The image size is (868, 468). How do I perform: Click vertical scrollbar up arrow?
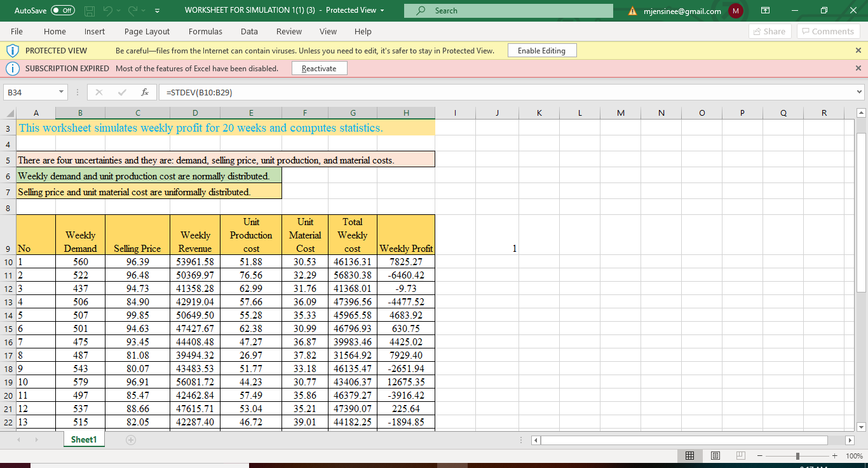coord(861,113)
